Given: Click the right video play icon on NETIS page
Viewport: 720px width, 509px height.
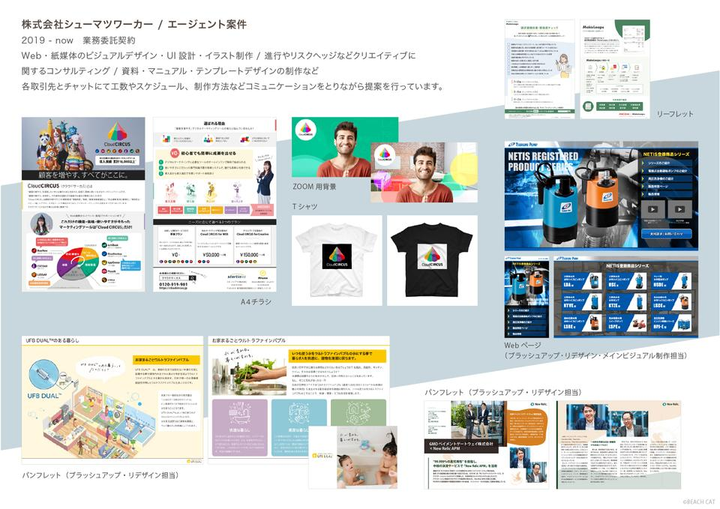Looking at the screenshot, I should pyautogui.click(x=679, y=209).
